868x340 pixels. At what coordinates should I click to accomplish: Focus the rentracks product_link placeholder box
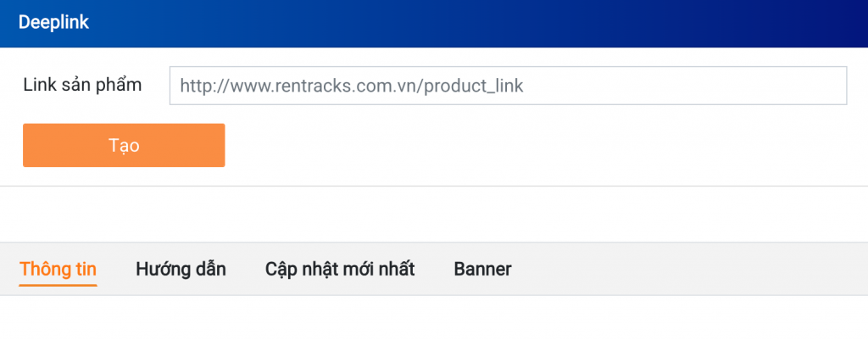pos(508,86)
